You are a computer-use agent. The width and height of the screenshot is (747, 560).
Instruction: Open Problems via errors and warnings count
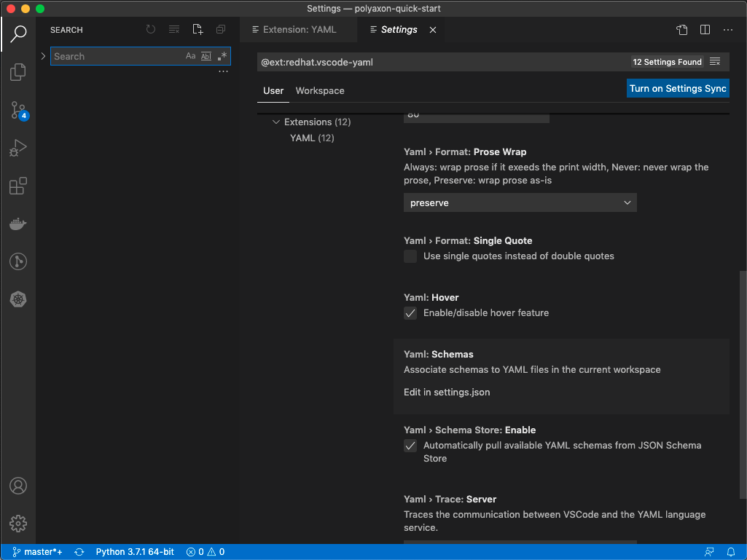click(206, 551)
